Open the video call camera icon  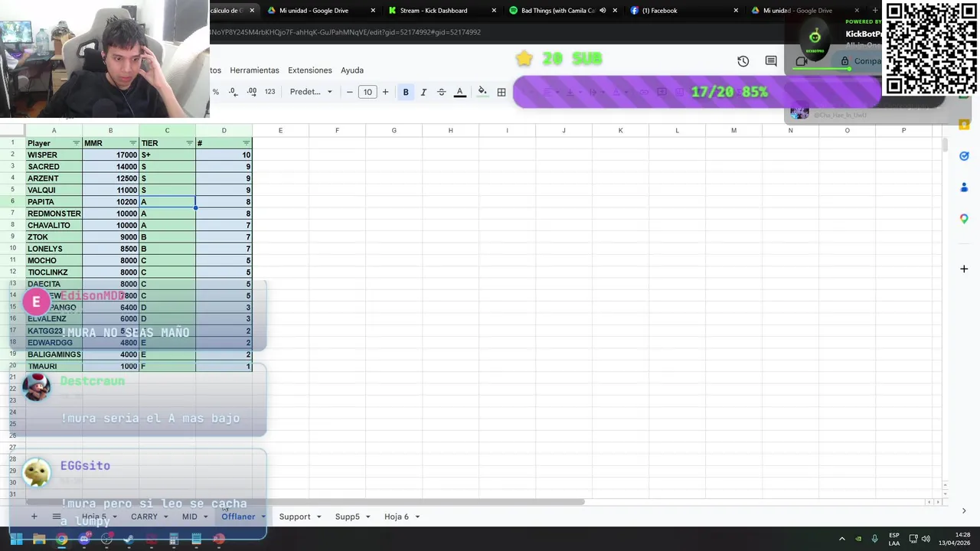801,61
